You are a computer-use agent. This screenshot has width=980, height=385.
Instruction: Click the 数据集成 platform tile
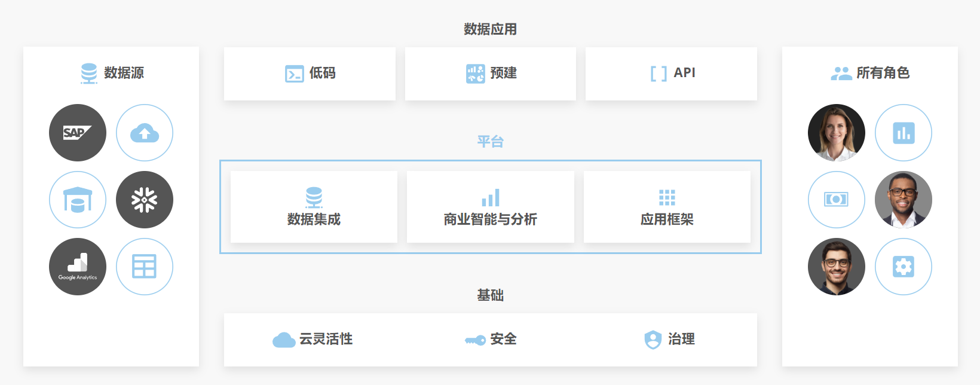314,207
